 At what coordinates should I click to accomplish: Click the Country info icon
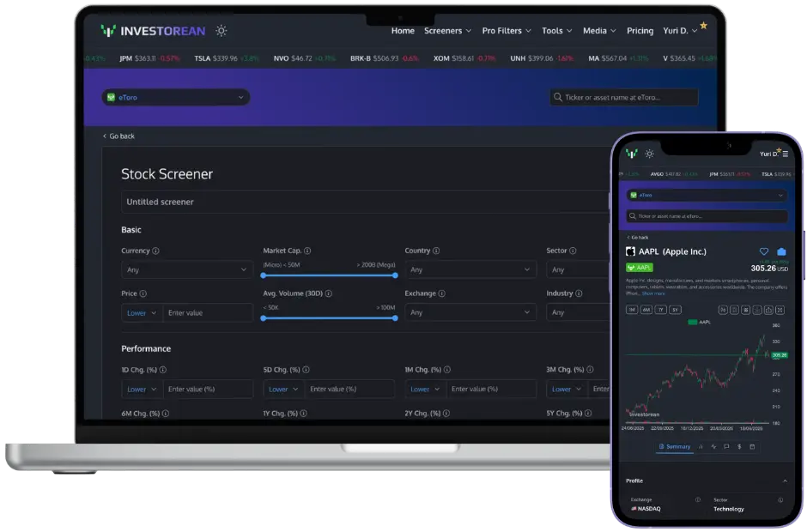point(436,251)
